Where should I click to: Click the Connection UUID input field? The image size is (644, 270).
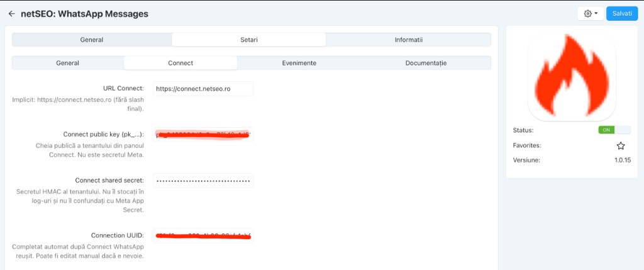(x=203, y=235)
